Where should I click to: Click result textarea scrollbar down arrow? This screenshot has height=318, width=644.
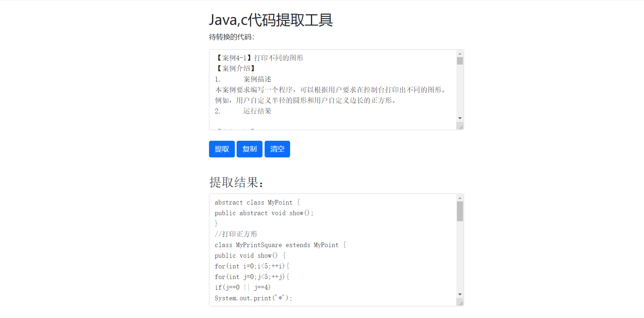(460, 294)
